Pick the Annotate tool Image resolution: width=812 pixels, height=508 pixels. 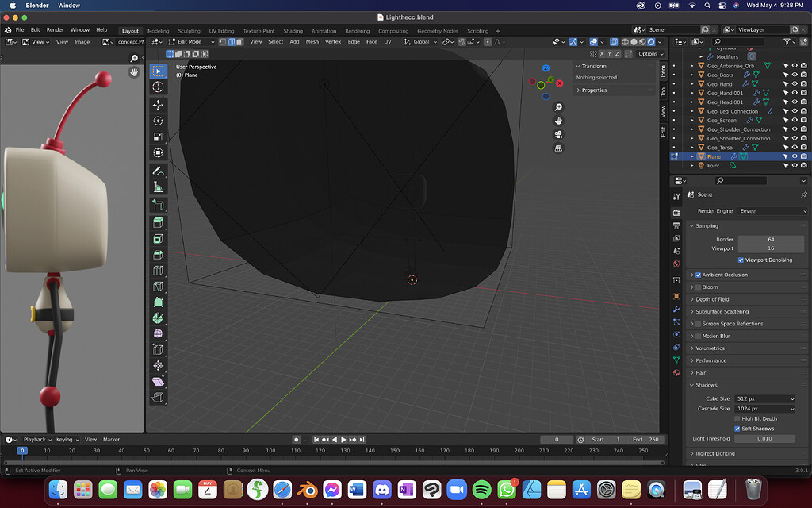tap(158, 171)
